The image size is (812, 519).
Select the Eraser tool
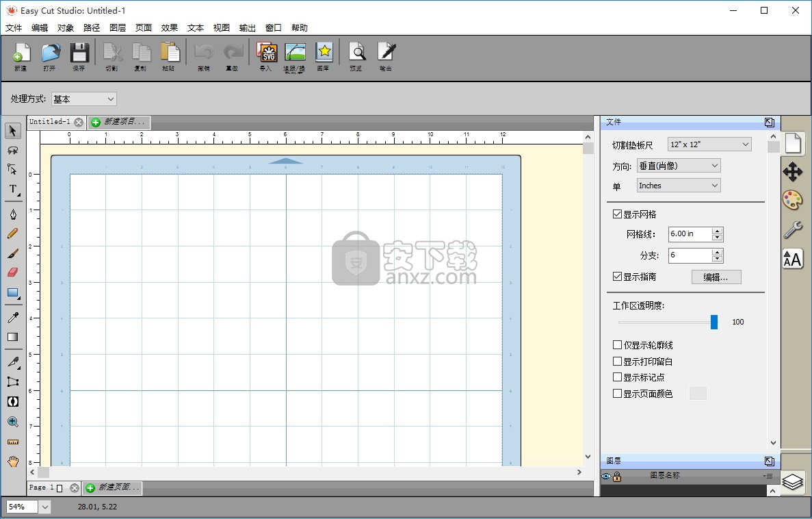click(x=13, y=273)
